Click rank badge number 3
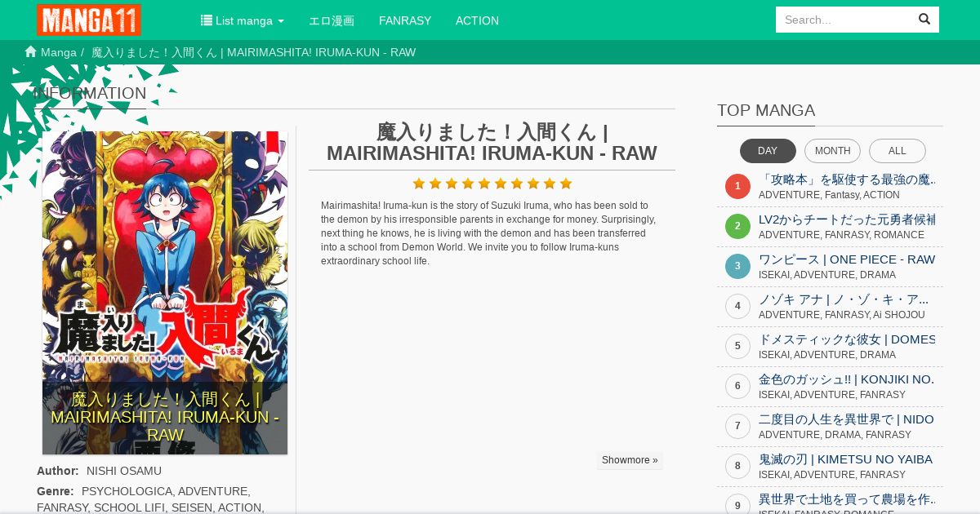The width and height of the screenshot is (980, 514). 737,267
